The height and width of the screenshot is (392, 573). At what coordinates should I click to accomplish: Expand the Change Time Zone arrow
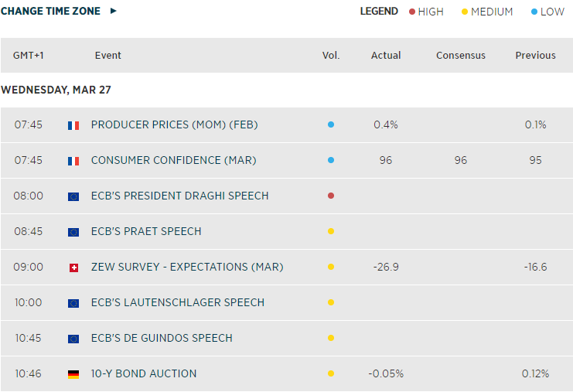pos(114,12)
